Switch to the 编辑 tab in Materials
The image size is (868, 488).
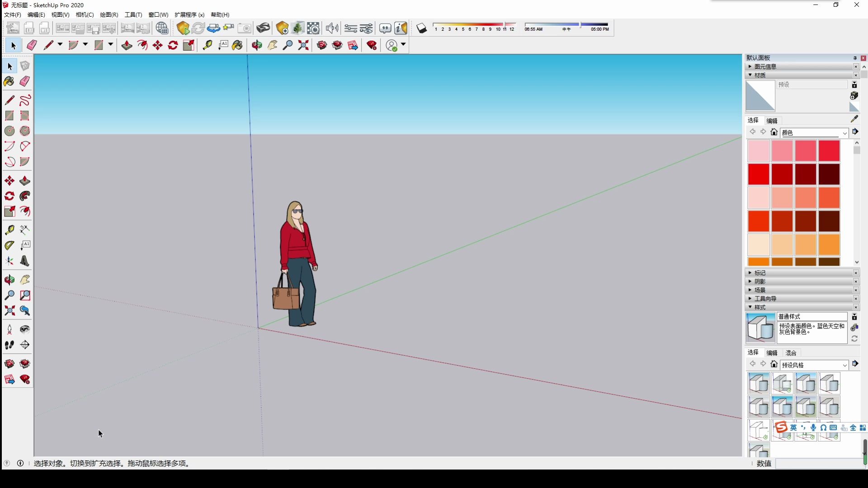coord(773,120)
